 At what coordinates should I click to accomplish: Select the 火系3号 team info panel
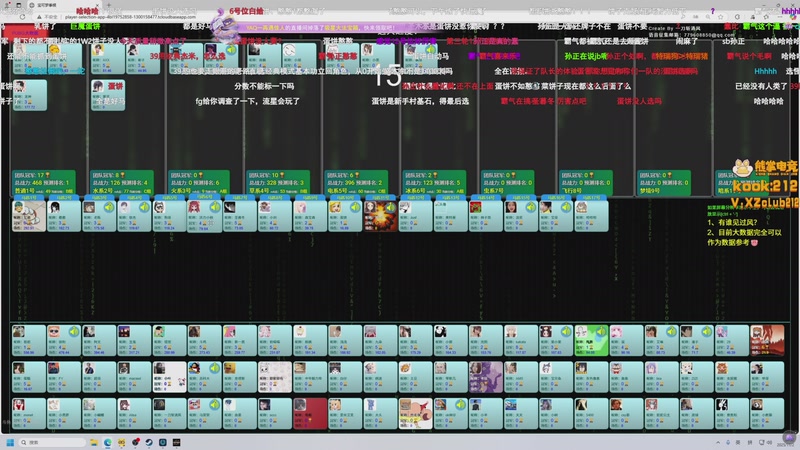click(199, 183)
